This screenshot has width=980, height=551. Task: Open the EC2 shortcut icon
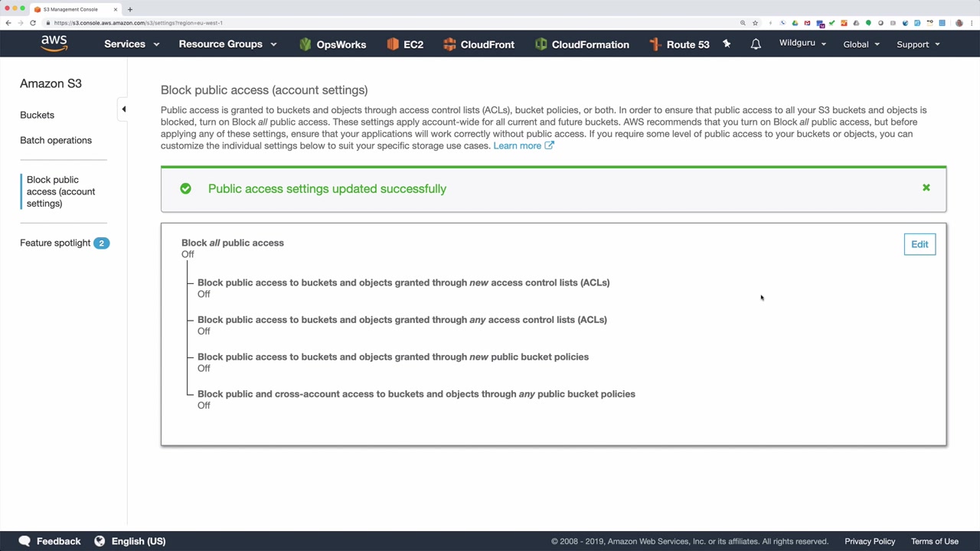coord(393,44)
